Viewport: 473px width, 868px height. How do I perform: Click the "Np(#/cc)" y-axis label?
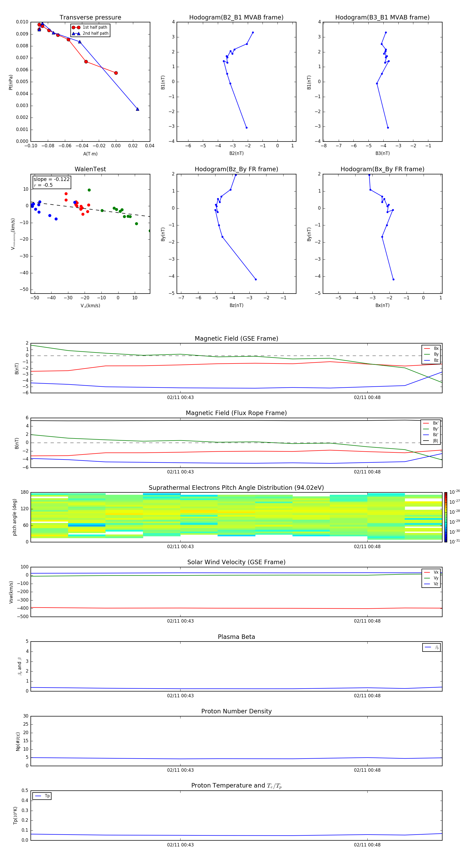coord(18,741)
